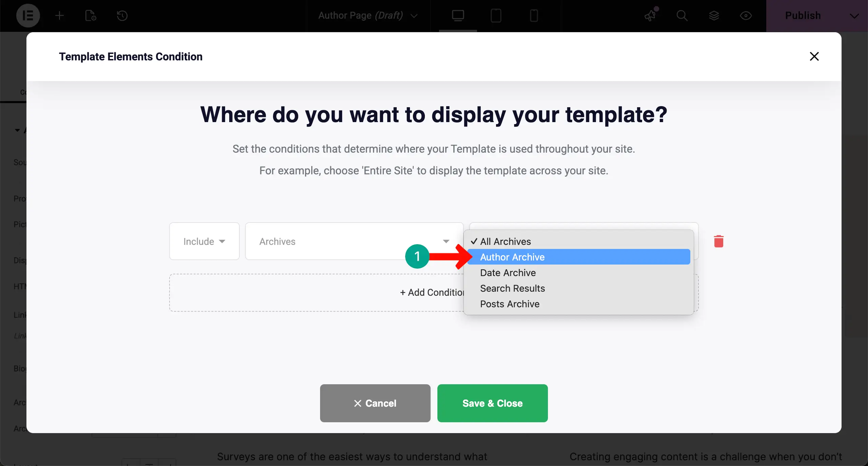Delete the condition using the trash icon
Screen dimensions: 868x466
pos(719,241)
